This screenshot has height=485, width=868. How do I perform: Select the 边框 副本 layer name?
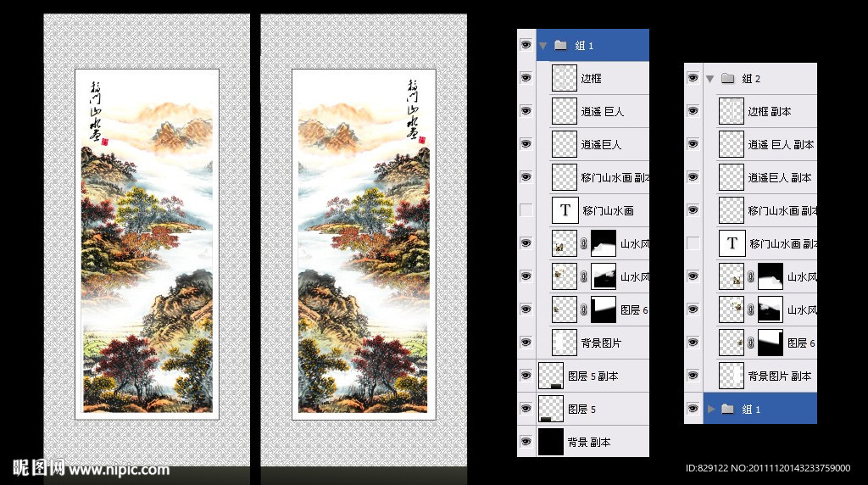tap(770, 111)
